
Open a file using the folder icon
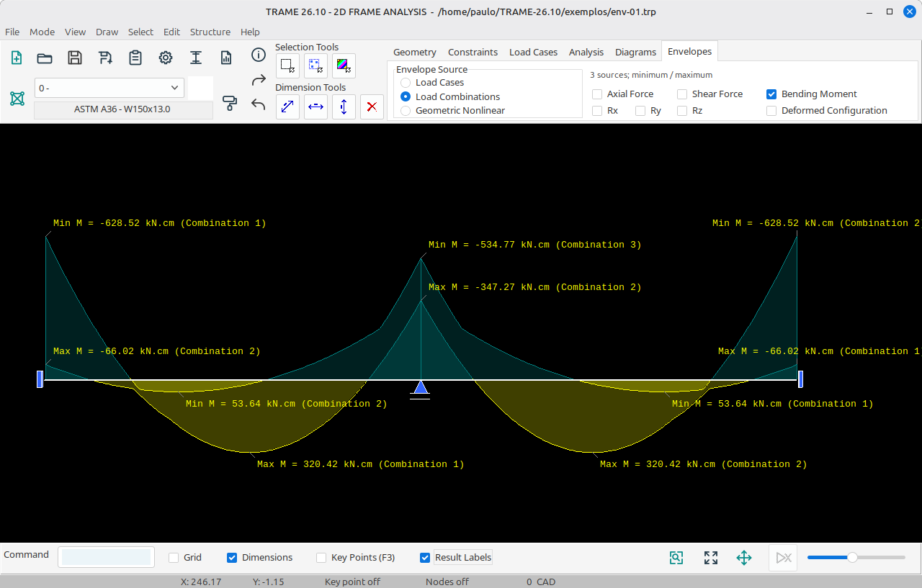click(x=45, y=58)
